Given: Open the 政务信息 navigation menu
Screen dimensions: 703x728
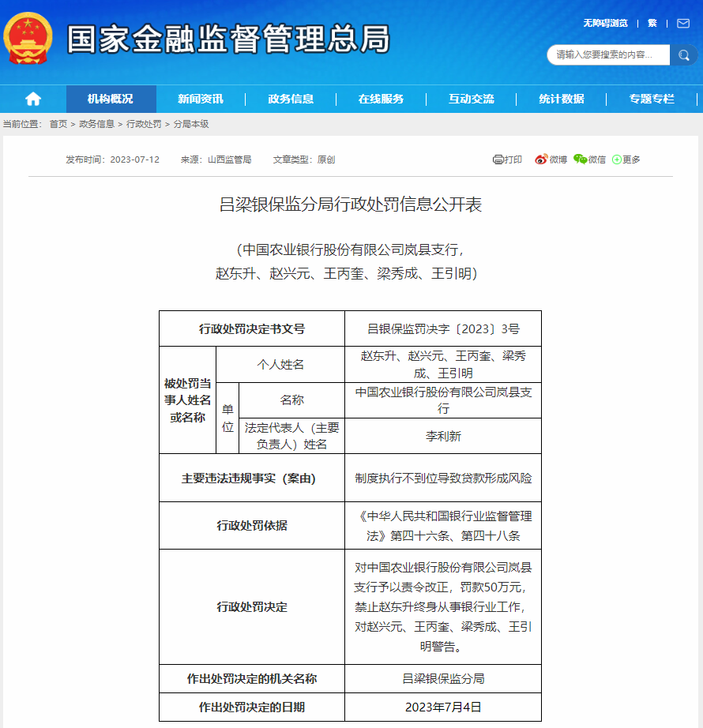Looking at the screenshot, I should [291, 99].
